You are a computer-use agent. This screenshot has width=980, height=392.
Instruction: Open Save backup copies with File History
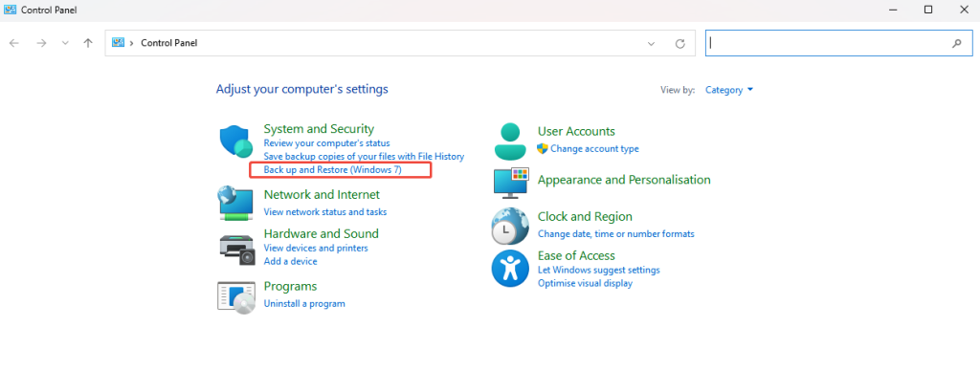click(364, 156)
